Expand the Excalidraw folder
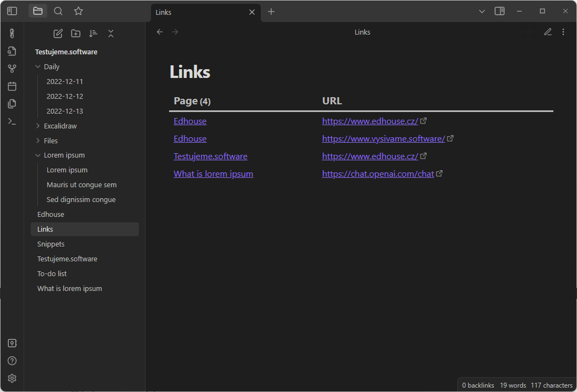Screen dimensions: 577x392 pos(37,125)
